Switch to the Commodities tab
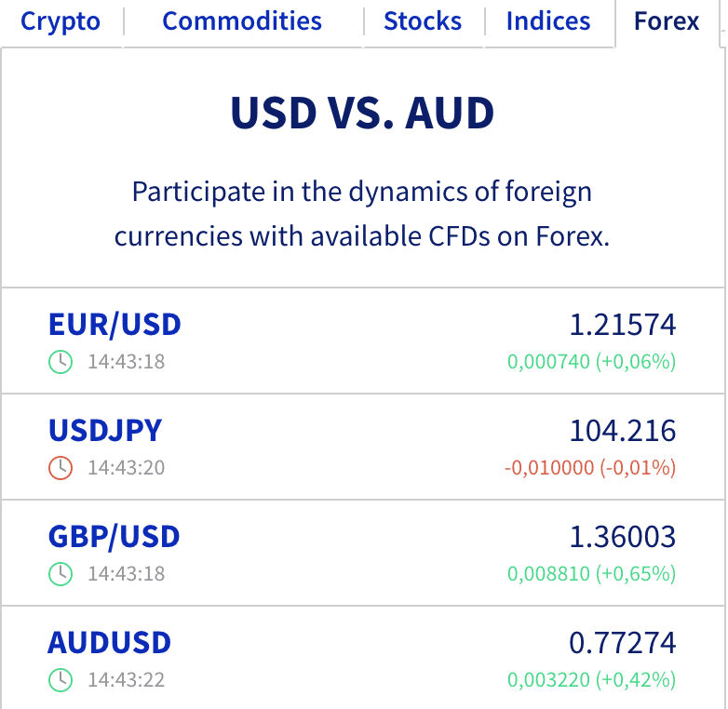The height and width of the screenshot is (709, 728). pyautogui.click(x=242, y=21)
